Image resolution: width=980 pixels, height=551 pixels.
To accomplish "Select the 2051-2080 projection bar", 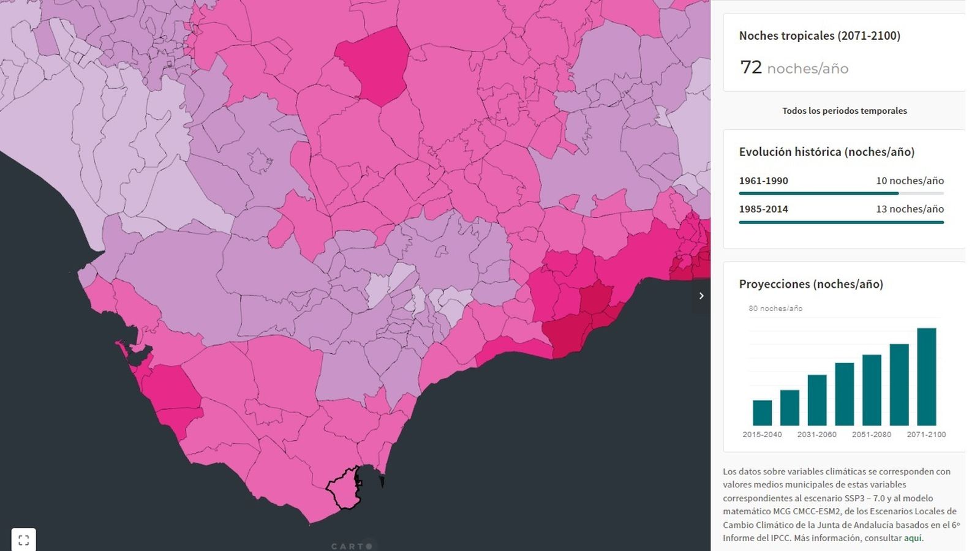I will point(872,390).
